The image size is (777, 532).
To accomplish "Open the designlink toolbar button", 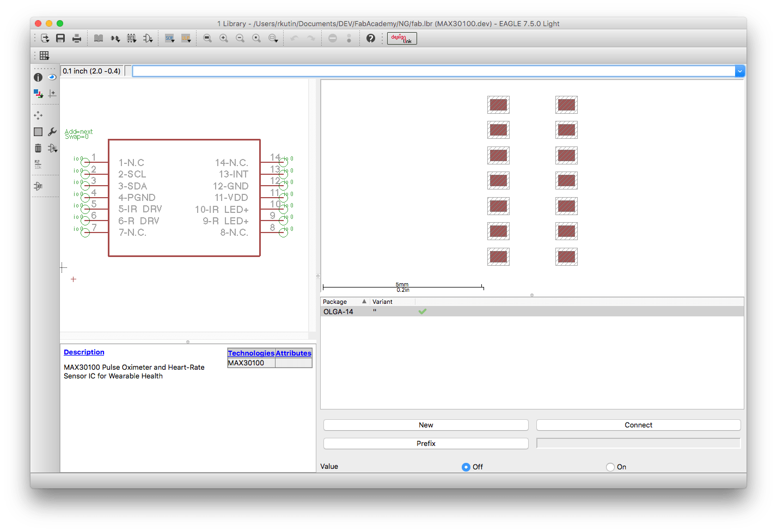I will tap(402, 38).
